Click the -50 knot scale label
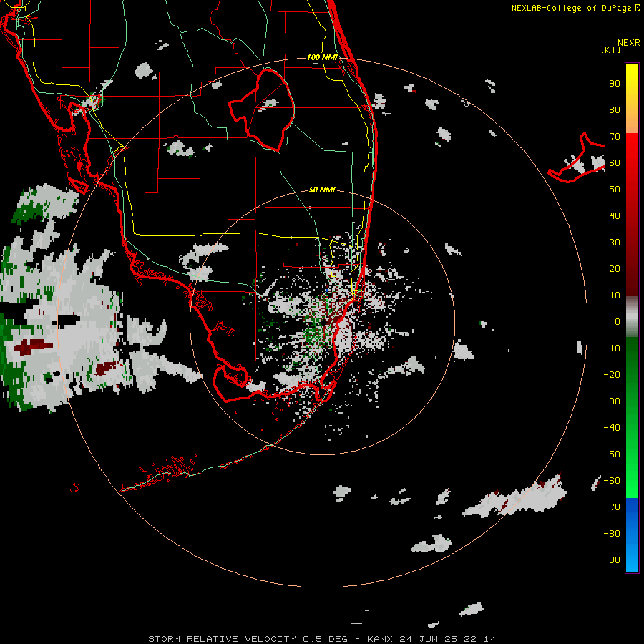Image resolution: width=644 pixels, height=644 pixels. (612, 454)
